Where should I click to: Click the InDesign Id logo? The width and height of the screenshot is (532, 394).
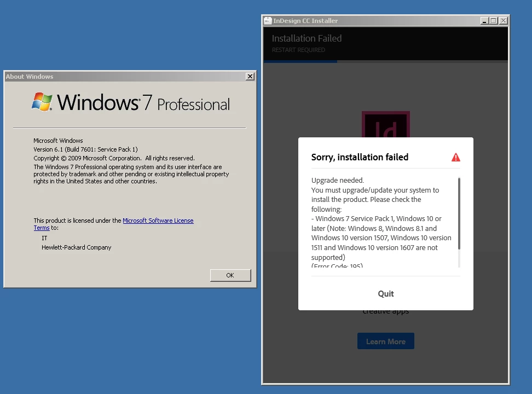[386, 125]
